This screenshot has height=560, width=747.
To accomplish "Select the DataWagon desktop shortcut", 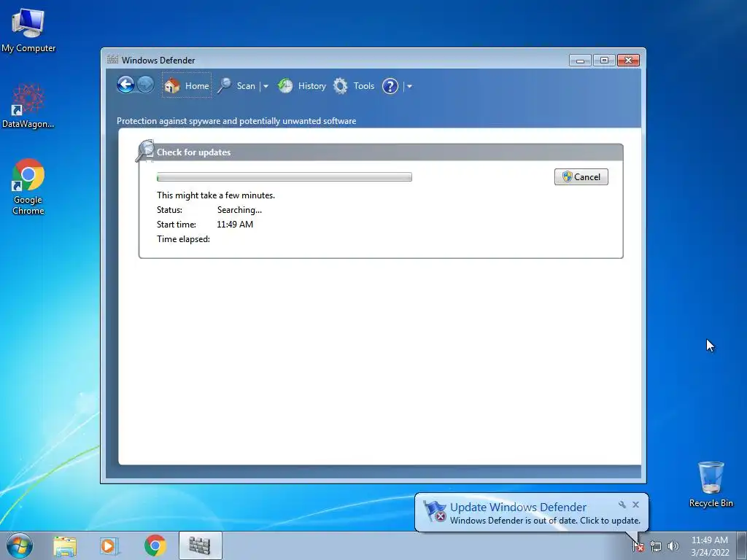I will [x=28, y=106].
